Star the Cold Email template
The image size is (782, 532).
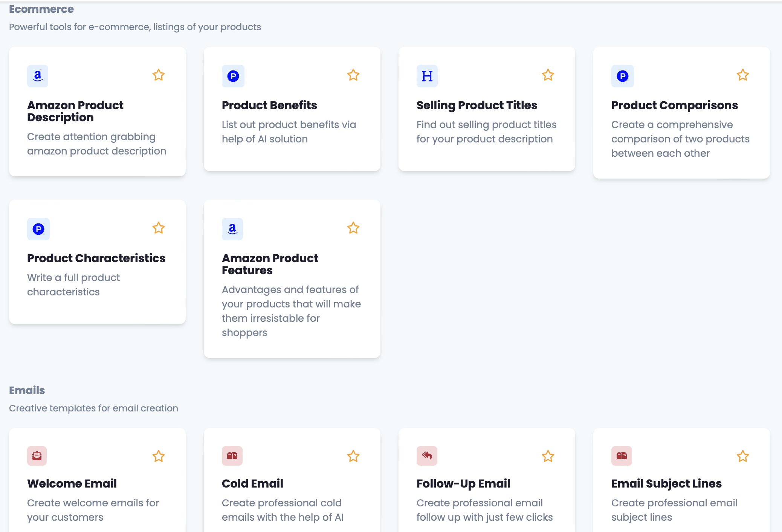(x=353, y=456)
